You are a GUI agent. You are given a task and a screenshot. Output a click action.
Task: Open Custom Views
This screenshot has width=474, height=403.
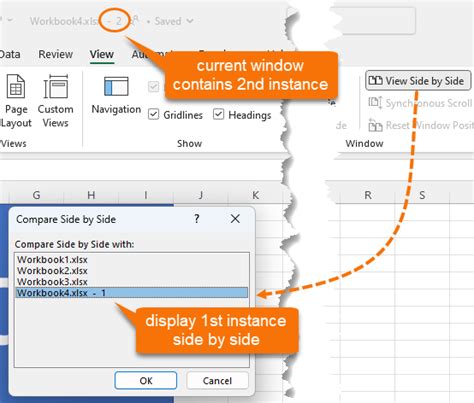click(55, 101)
